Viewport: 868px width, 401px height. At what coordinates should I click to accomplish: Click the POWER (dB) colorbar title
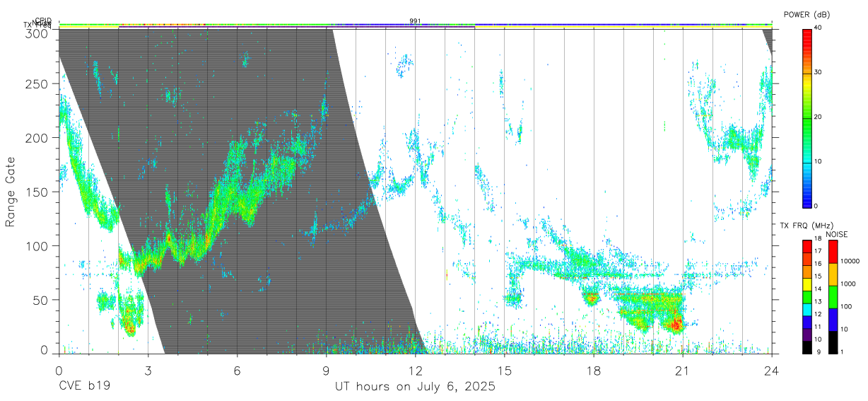tap(807, 15)
